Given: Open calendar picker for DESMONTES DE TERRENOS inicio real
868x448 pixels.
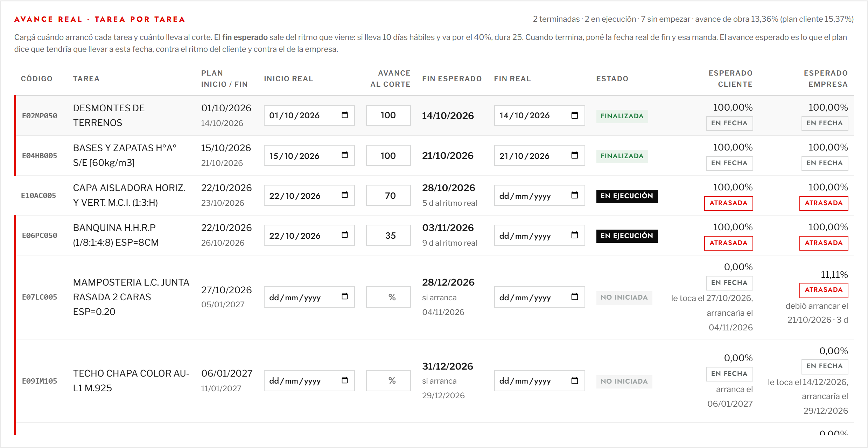Looking at the screenshot, I should pyautogui.click(x=345, y=115).
